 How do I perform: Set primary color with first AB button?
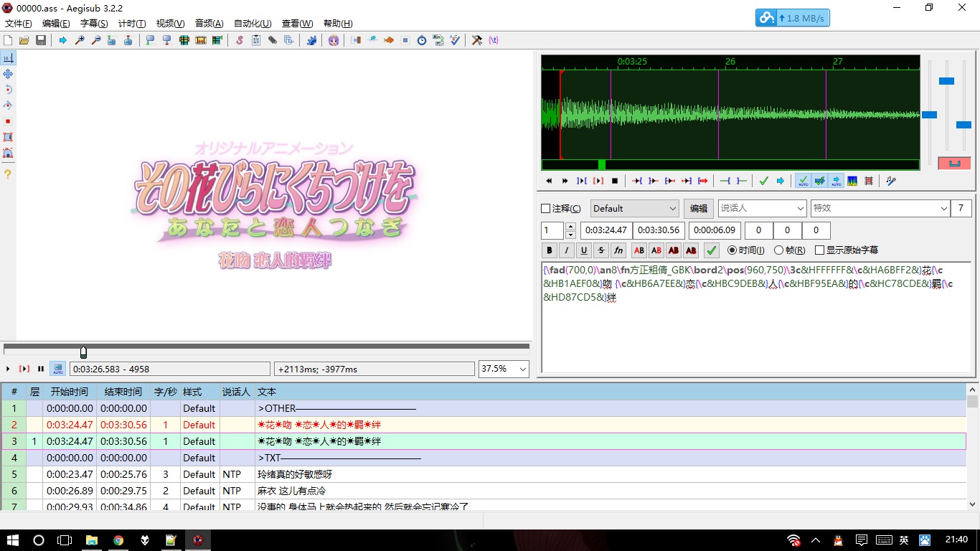tap(639, 250)
